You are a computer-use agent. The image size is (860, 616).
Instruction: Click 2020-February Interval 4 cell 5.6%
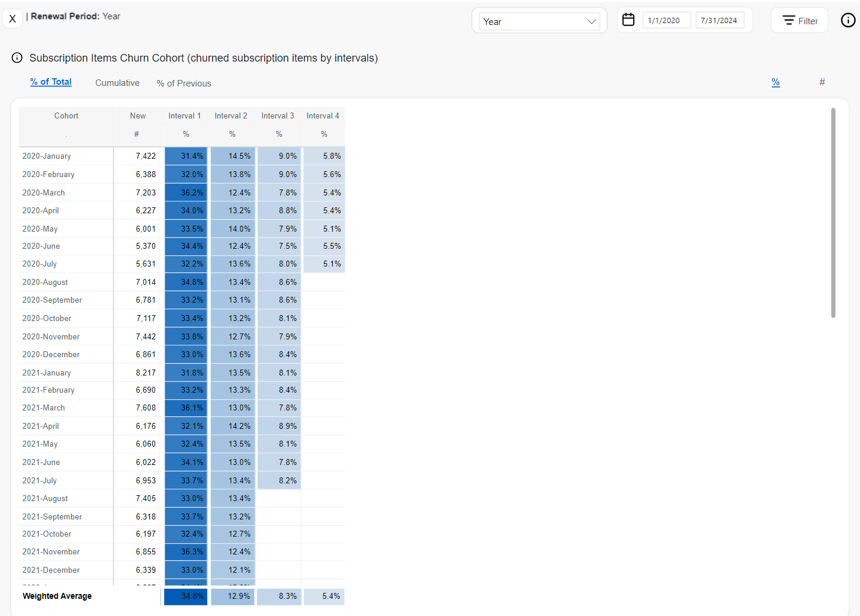tap(324, 175)
